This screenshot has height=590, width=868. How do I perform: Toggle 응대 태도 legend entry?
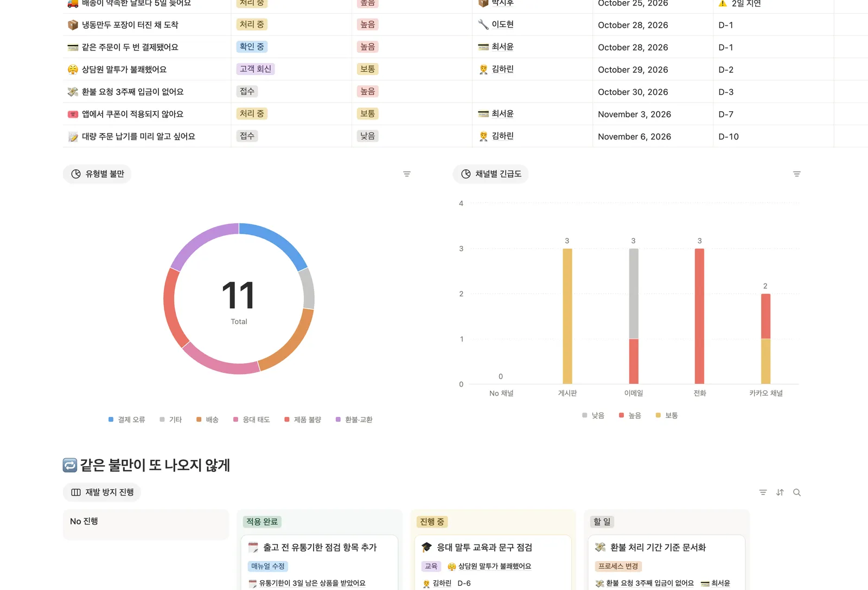pos(252,420)
